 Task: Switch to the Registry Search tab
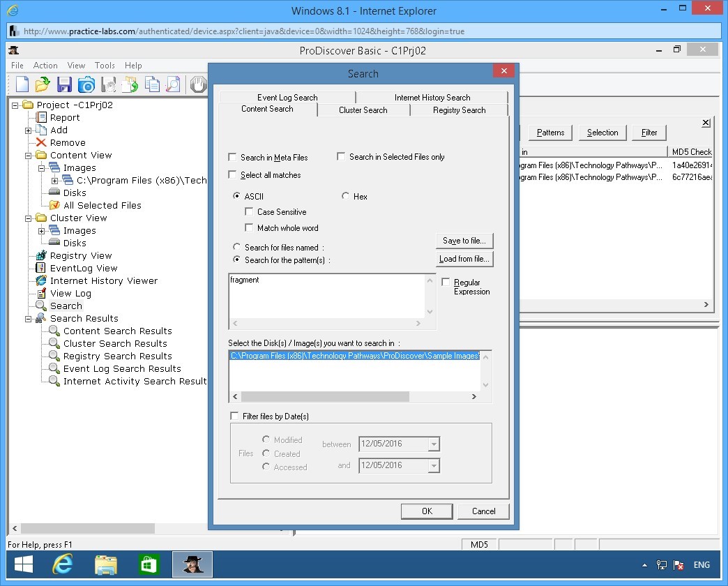point(459,110)
